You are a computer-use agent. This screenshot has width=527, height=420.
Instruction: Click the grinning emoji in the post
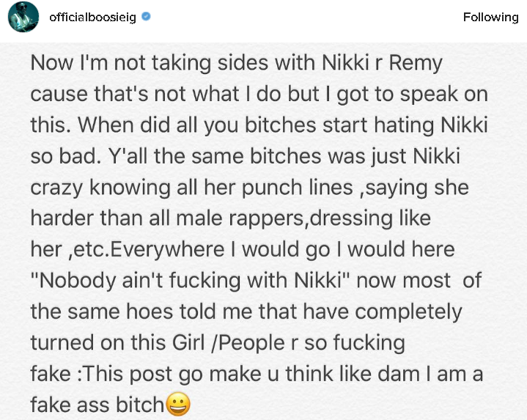coord(180,404)
